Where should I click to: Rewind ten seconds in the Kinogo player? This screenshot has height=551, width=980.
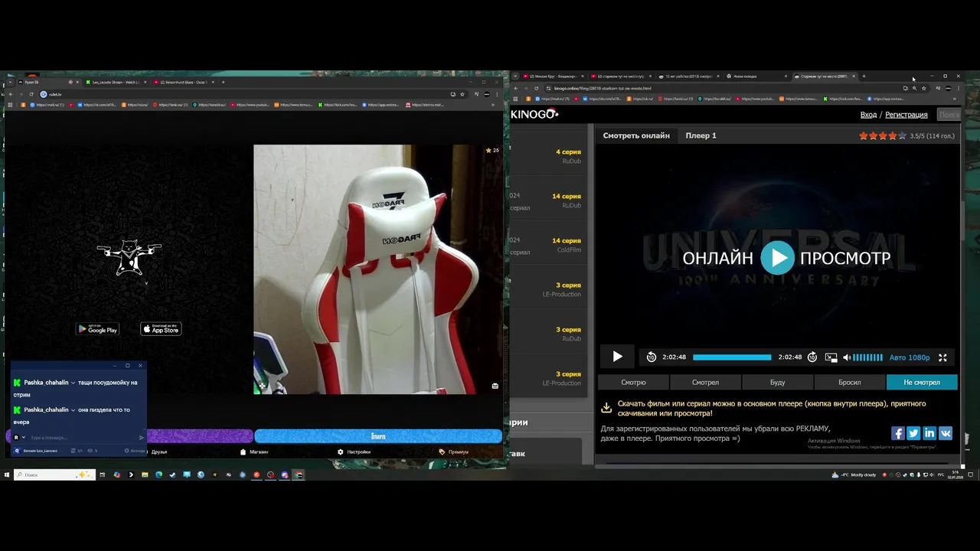click(x=651, y=357)
